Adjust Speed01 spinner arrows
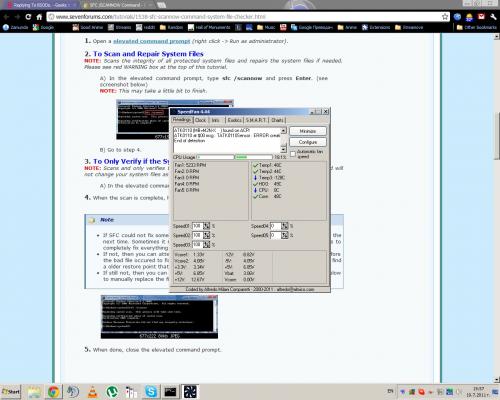This screenshot has width=500, height=400. pyautogui.click(x=207, y=226)
